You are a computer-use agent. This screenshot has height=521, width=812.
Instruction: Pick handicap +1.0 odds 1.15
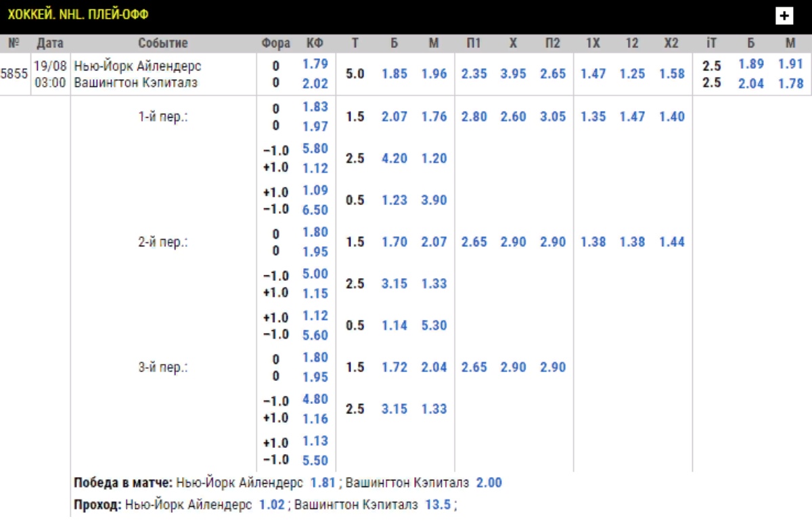(x=315, y=294)
